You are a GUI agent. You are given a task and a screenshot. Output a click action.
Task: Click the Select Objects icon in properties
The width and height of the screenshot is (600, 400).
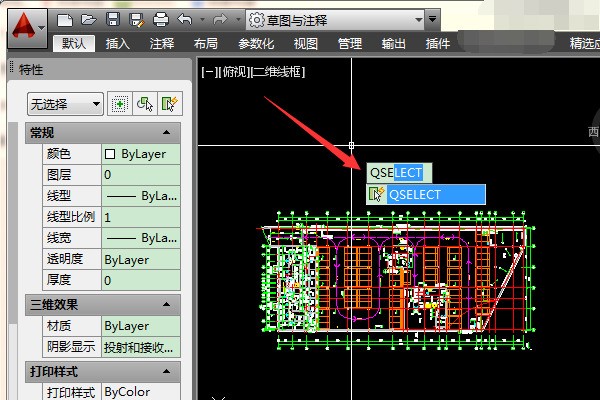(x=146, y=103)
